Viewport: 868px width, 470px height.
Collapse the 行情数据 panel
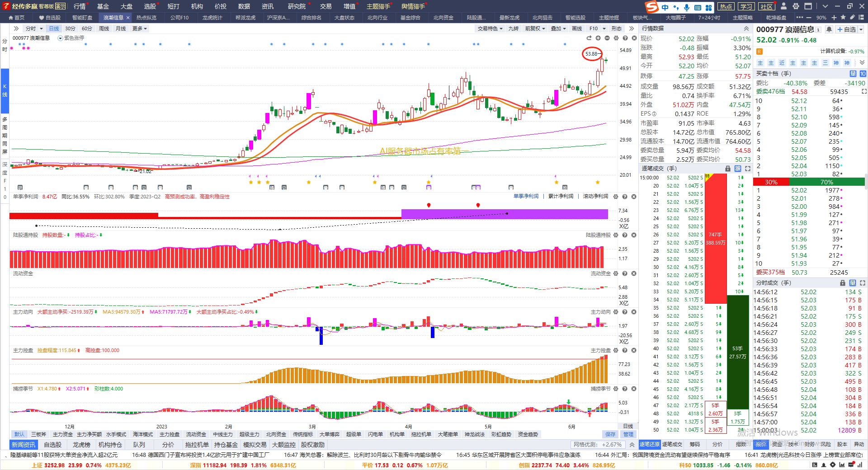point(746,28)
